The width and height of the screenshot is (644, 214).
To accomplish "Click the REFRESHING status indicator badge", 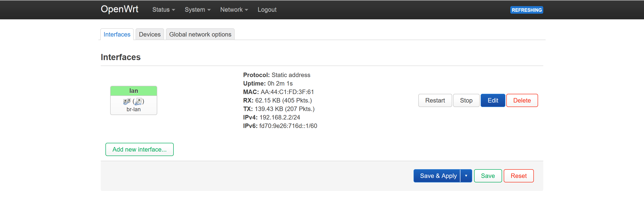I will pyautogui.click(x=526, y=10).
